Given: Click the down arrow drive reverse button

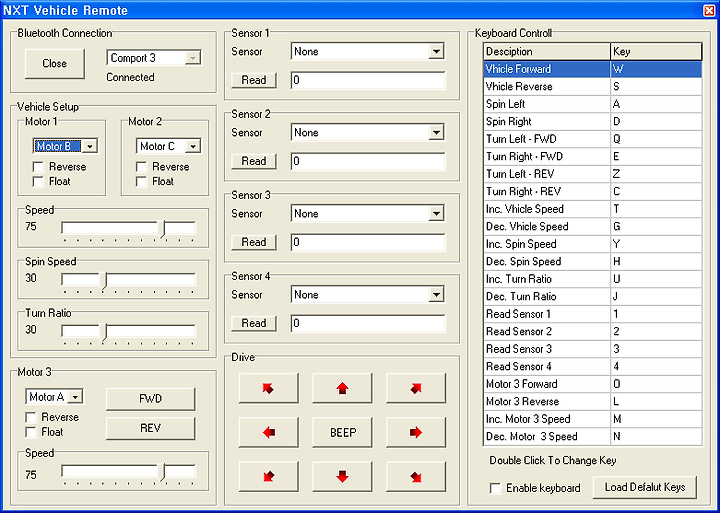Looking at the screenshot, I should coord(342,476).
